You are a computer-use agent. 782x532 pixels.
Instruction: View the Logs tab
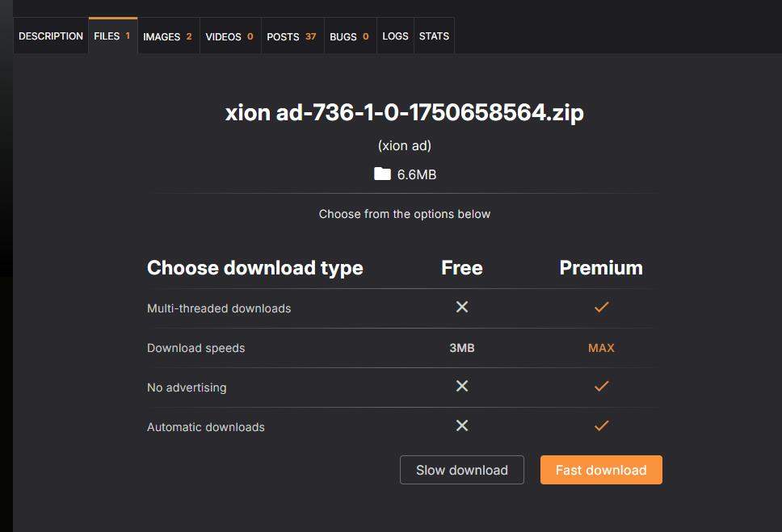point(395,36)
